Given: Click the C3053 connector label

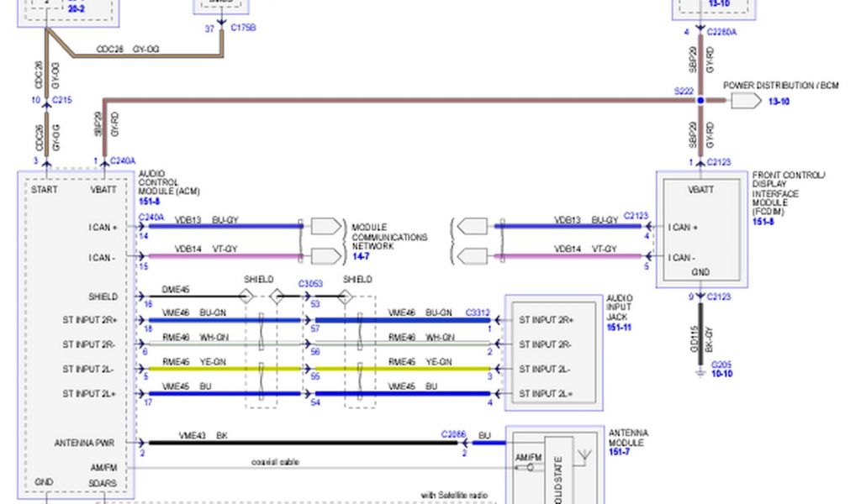Looking at the screenshot, I should coord(309,285).
